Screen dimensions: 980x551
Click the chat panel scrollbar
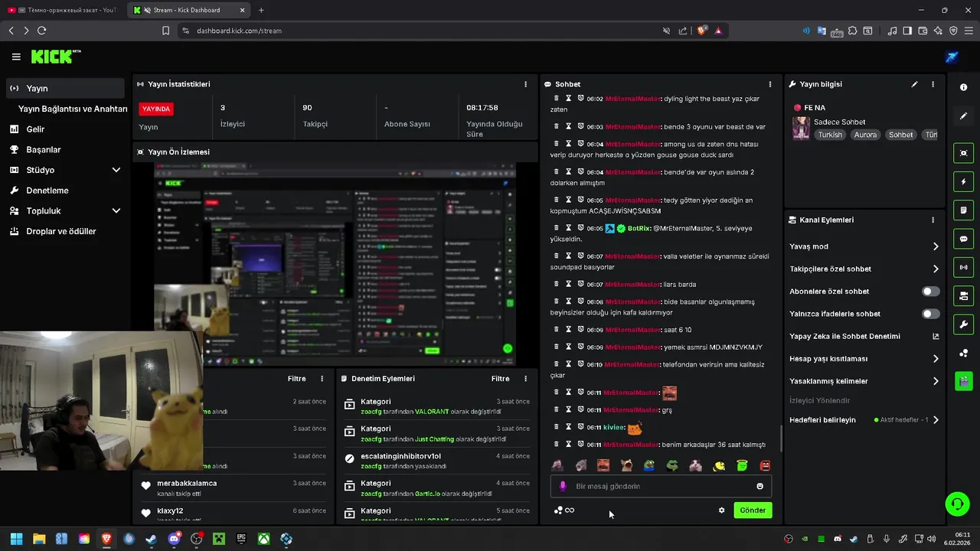tap(780, 438)
